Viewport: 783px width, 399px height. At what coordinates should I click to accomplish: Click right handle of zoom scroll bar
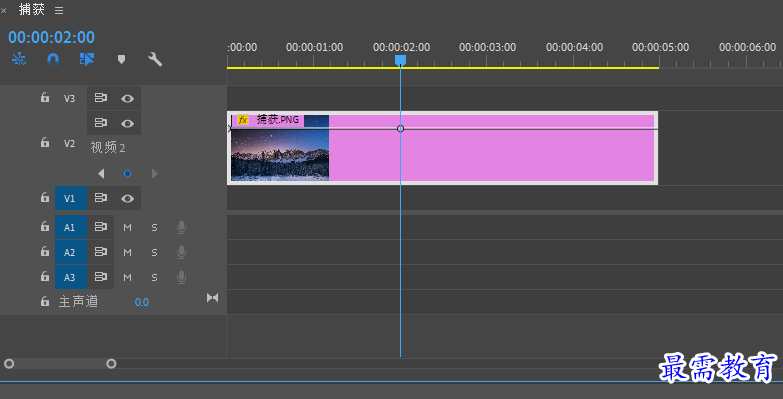coord(111,364)
